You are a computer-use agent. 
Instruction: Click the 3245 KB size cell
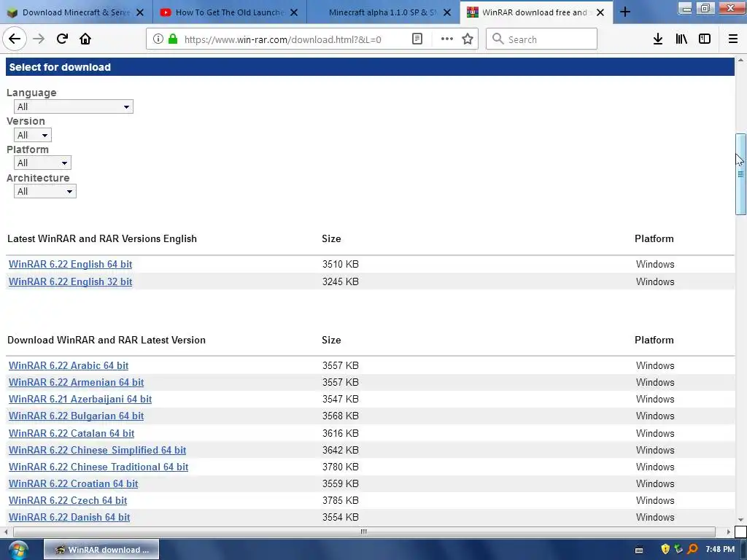tap(340, 282)
